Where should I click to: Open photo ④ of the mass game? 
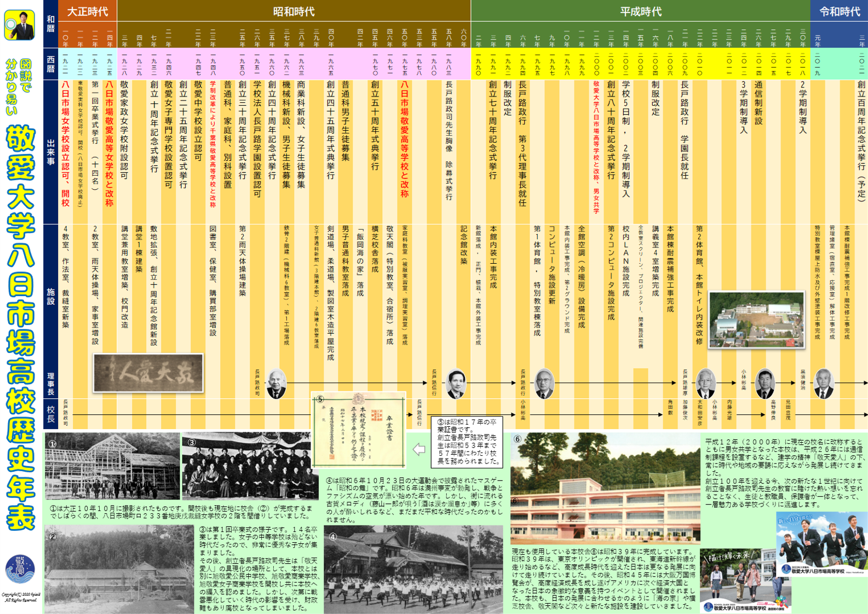click(x=413, y=569)
